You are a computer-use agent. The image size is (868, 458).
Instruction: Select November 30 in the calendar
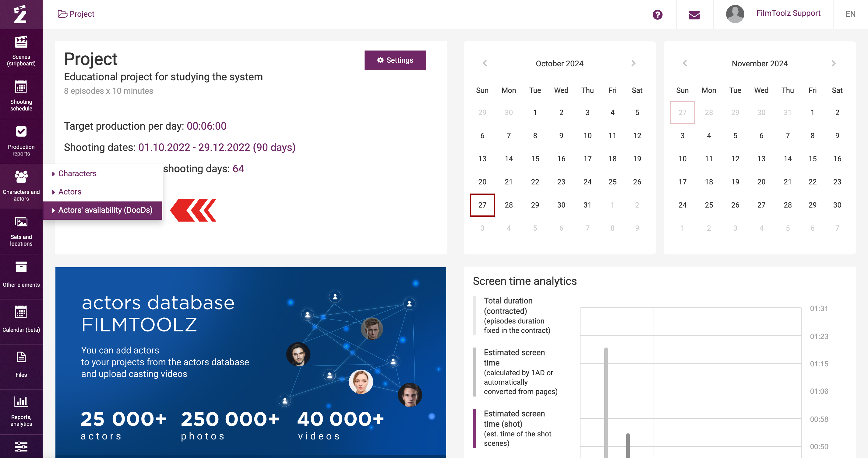coord(837,205)
